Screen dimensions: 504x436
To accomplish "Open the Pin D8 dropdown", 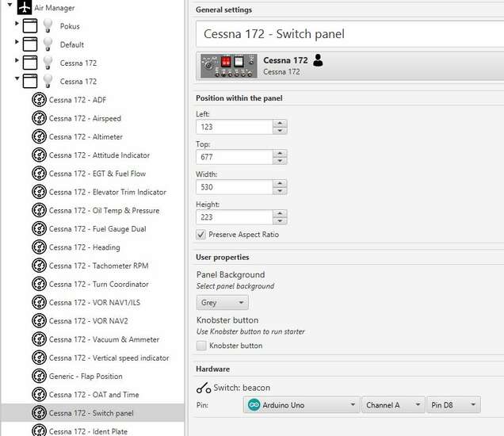I will tap(453, 405).
